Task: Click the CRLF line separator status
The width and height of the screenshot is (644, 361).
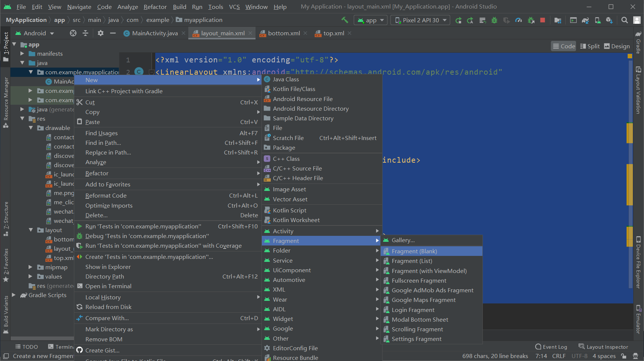Action: (559, 356)
